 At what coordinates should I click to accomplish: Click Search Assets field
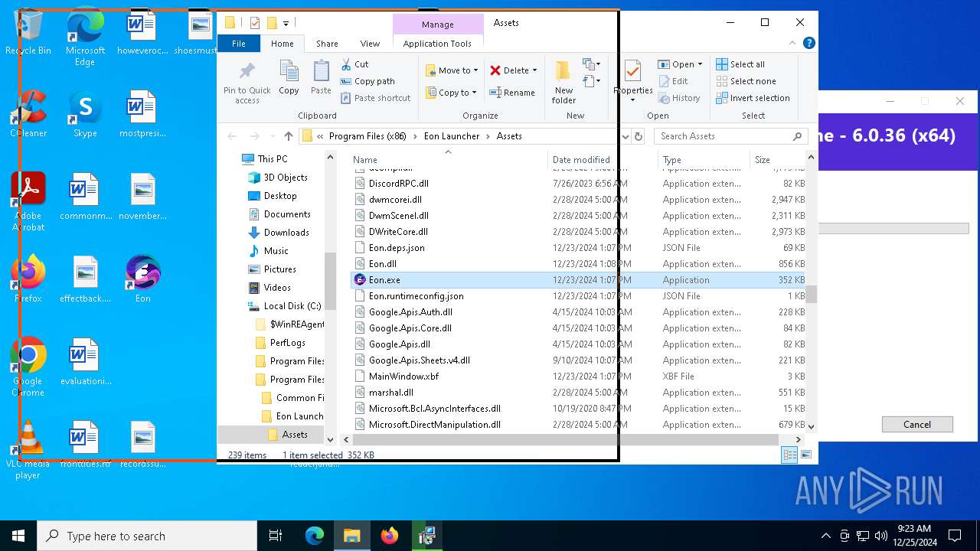tap(731, 136)
